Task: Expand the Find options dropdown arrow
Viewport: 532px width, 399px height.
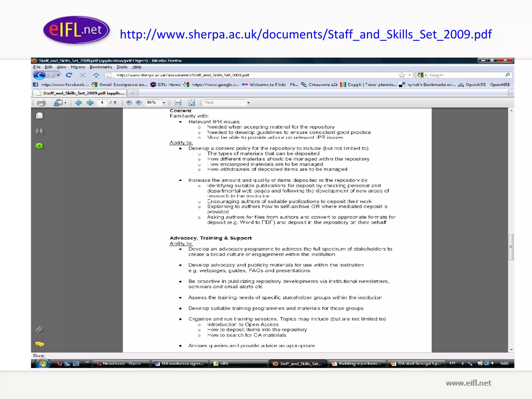Action: point(248,103)
